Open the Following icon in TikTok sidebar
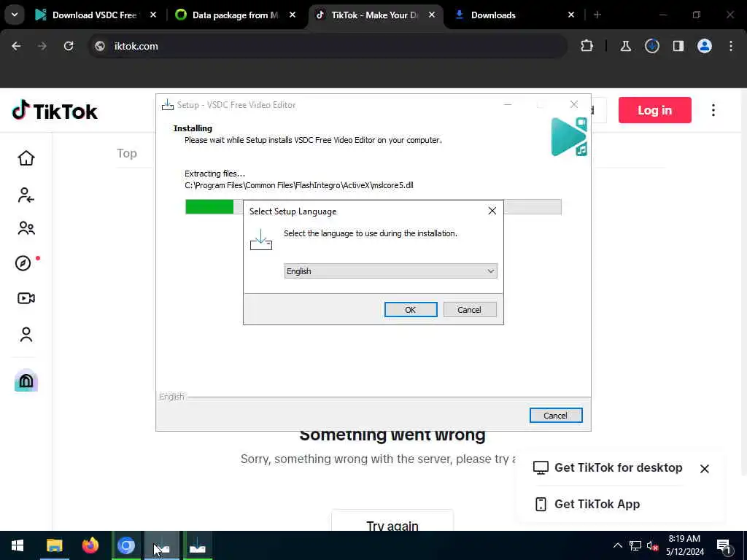747x560 pixels. (x=26, y=195)
